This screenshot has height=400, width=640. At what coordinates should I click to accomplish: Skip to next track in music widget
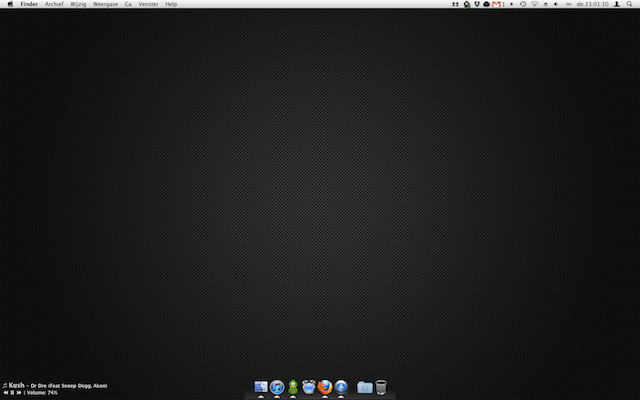[x=19, y=393]
